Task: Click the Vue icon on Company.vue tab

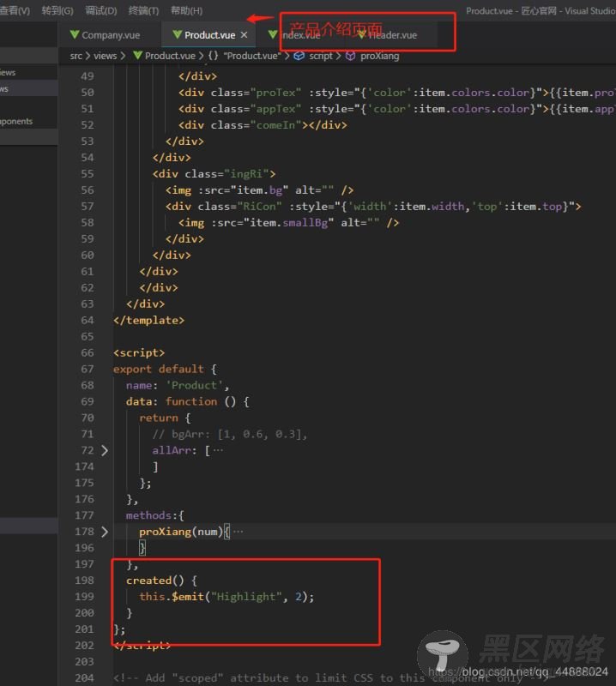Action: point(75,34)
